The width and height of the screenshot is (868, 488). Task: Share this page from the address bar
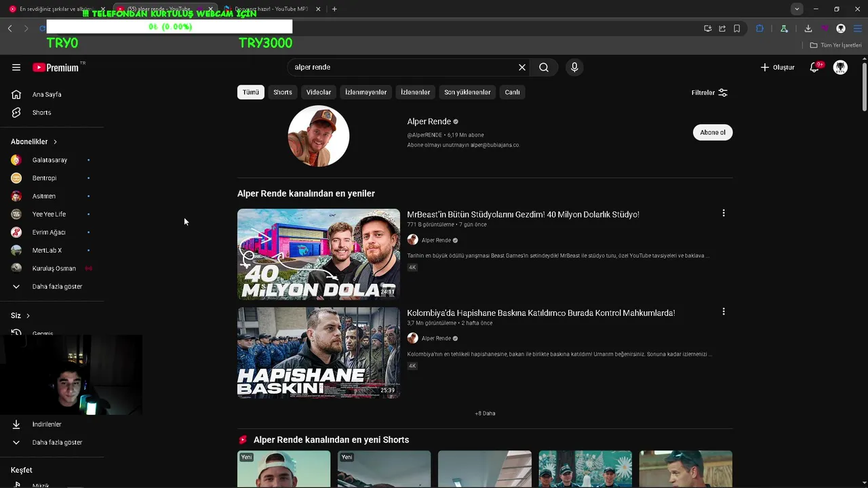tap(722, 28)
